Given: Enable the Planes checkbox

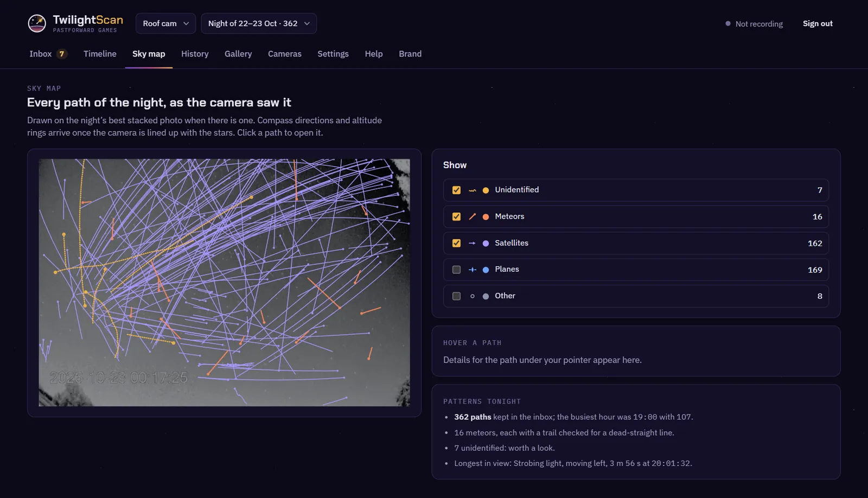Looking at the screenshot, I should pos(456,270).
